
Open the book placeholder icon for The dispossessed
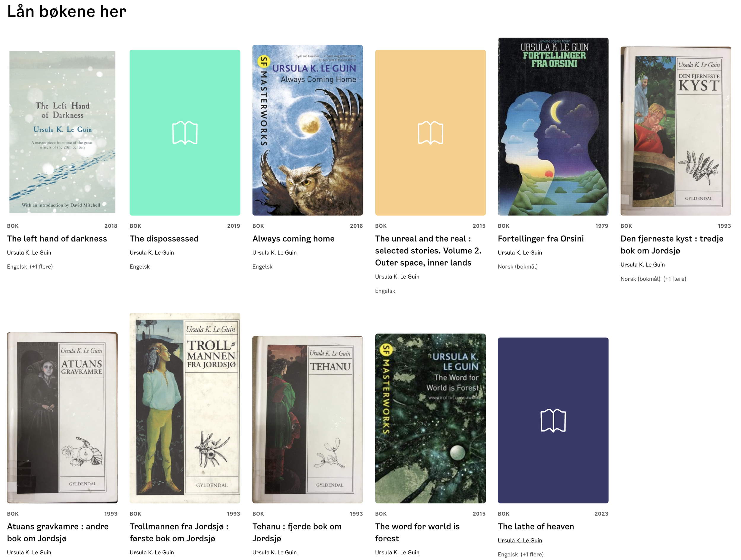[185, 133]
